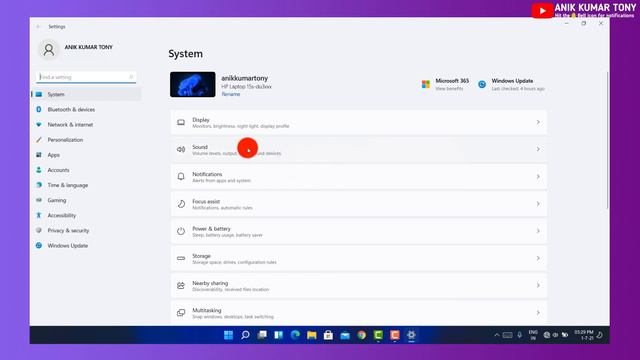
Task: Click the System page heading
Action: click(185, 54)
